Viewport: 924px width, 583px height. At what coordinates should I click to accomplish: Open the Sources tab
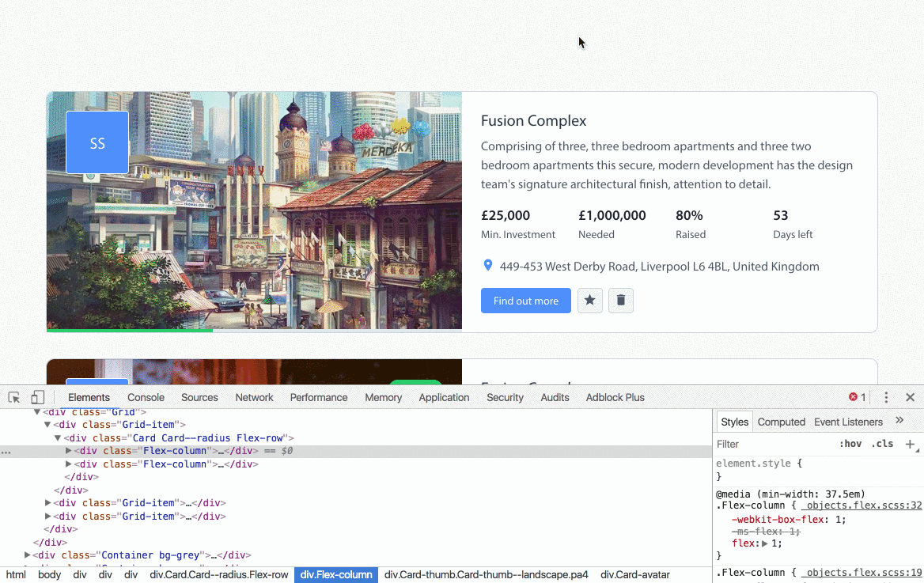pos(200,397)
